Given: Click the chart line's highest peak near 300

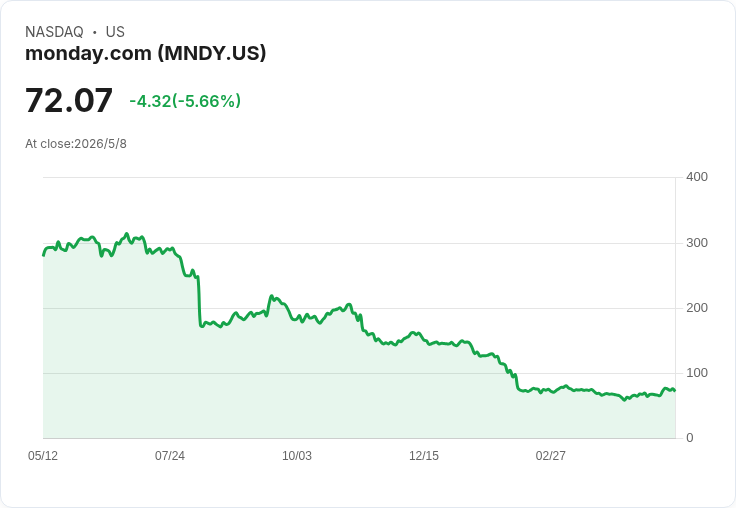Looking at the screenshot, I should pos(126,234).
